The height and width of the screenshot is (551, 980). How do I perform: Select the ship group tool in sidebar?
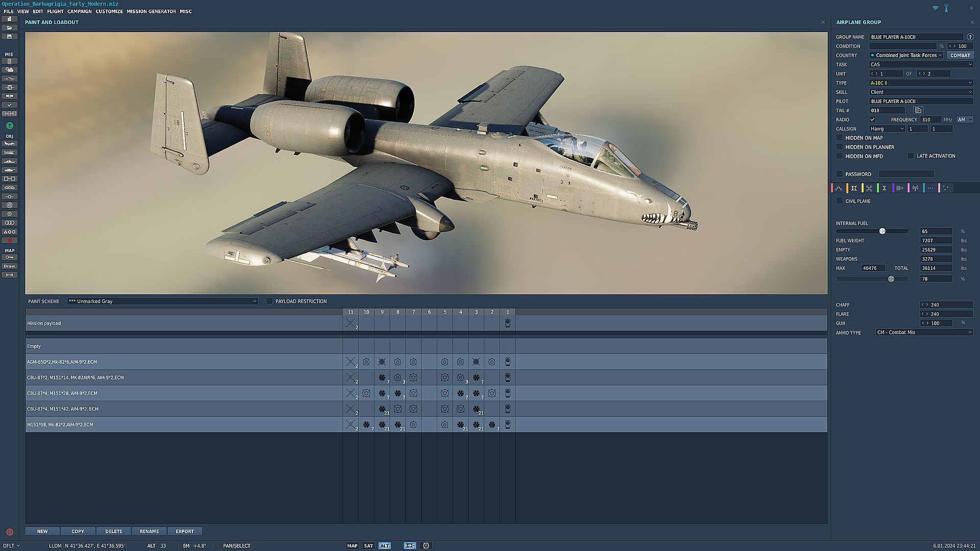(9, 161)
